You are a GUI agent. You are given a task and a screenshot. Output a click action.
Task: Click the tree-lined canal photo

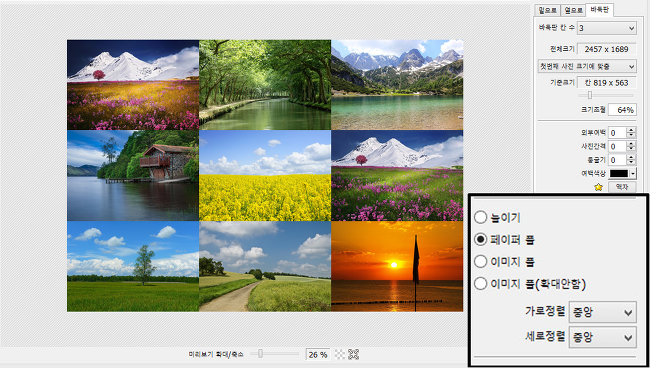tap(265, 85)
